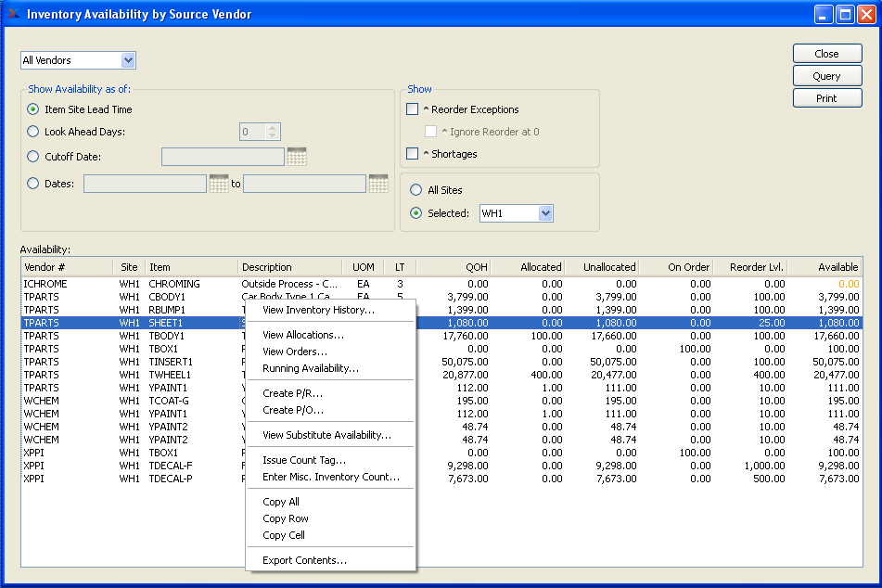Maximize the Inventory Availability window
882x588 pixels.
(x=845, y=14)
